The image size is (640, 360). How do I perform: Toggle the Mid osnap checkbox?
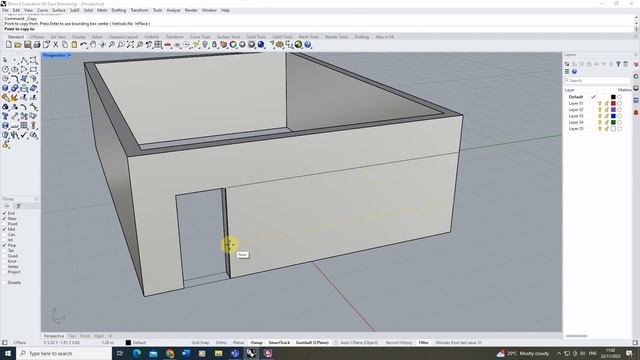pos(4,229)
